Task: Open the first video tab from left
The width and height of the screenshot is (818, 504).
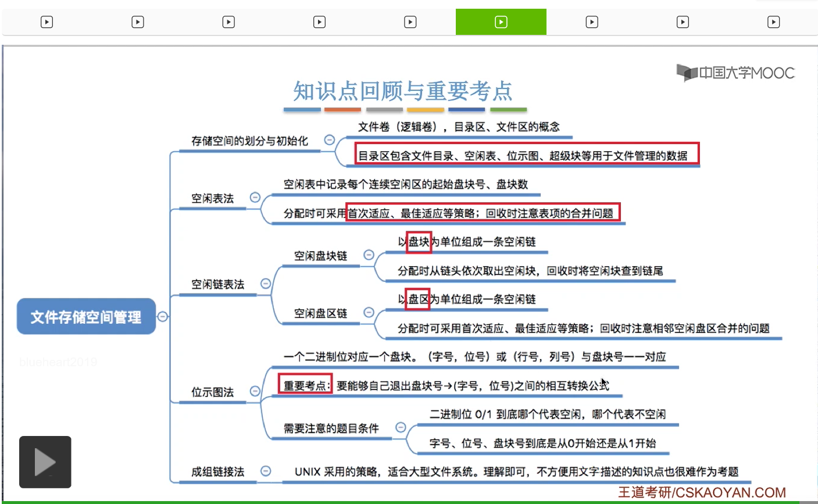Action: 47,22
